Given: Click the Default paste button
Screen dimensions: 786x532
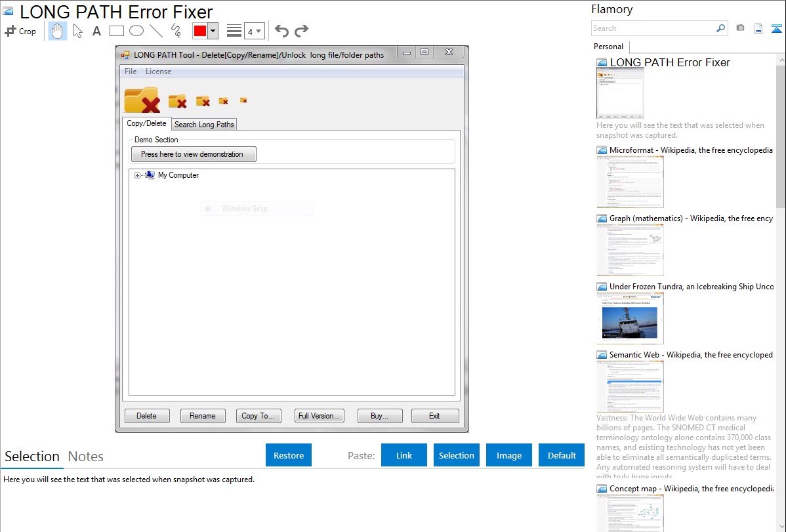Looking at the screenshot, I should tap(562, 455).
